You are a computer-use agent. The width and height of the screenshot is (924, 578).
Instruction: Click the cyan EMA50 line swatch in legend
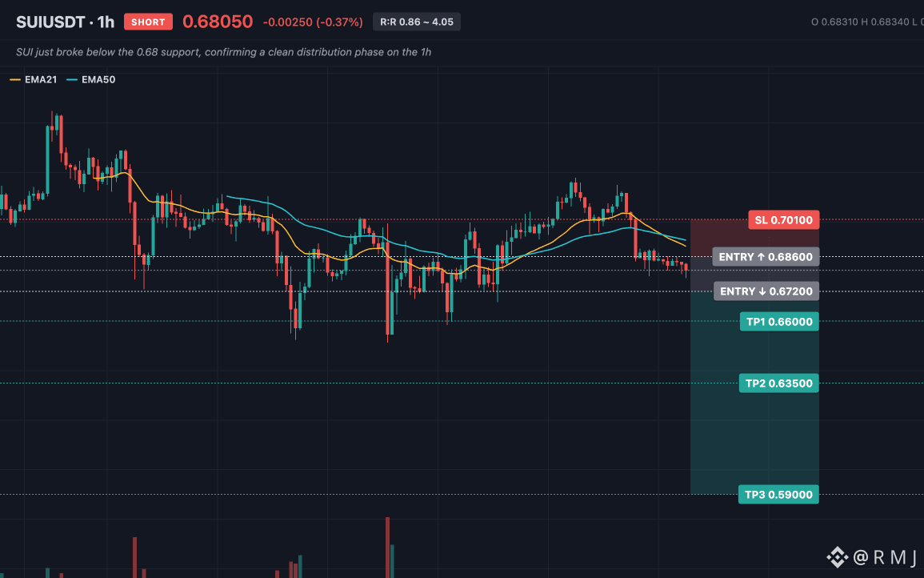pyautogui.click(x=72, y=79)
